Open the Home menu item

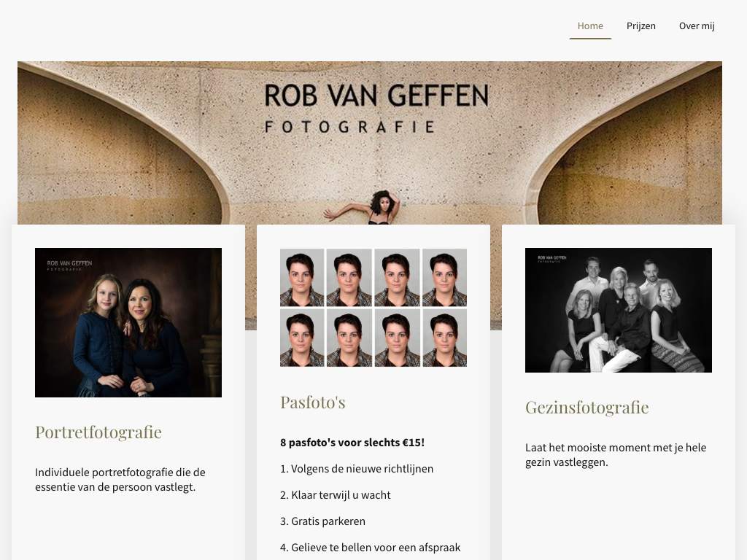point(590,26)
